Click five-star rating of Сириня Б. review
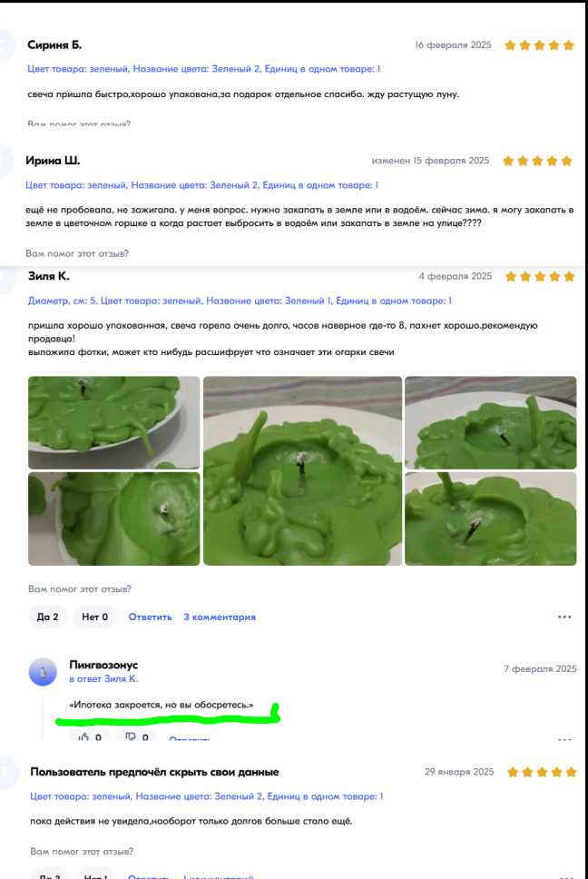Viewport: 588px width, 879px height. 539,45
